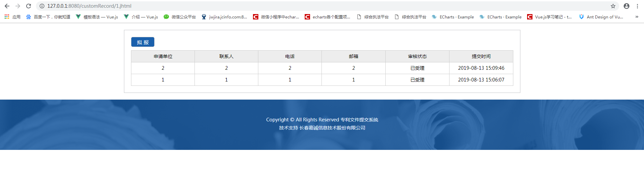Screen dimensions: 644x169
Task: Click the 提交时间 column header
Action: pyautogui.click(x=481, y=56)
